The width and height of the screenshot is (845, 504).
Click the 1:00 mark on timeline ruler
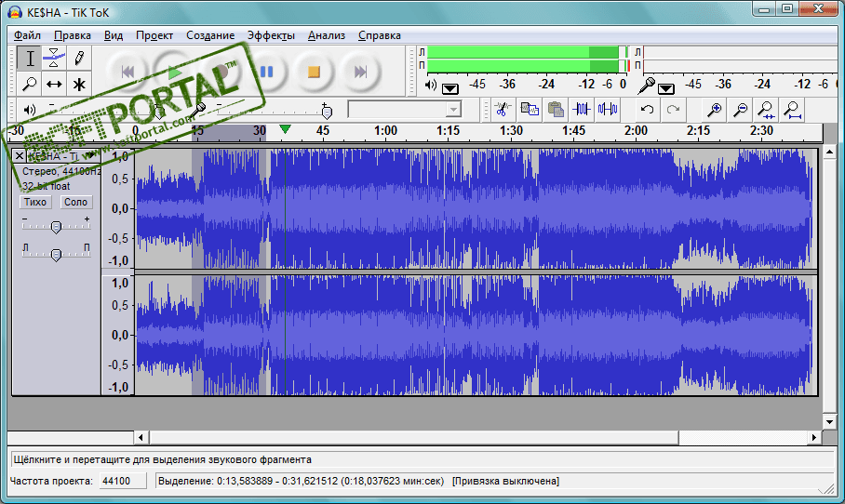(385, 131)
